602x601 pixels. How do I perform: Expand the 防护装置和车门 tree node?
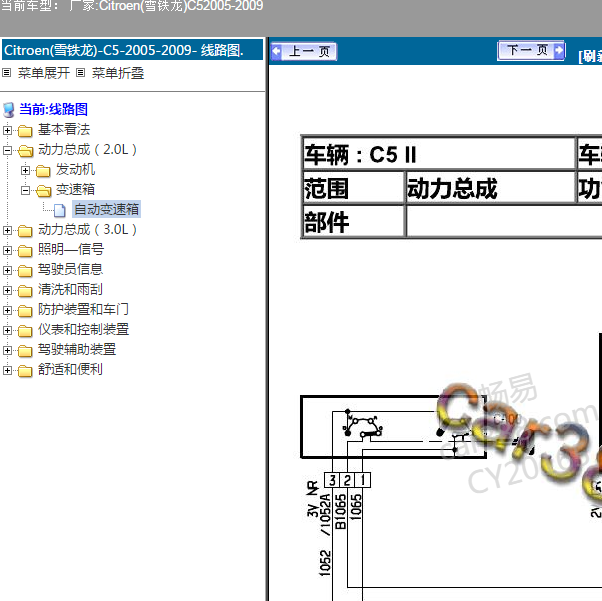[x=7, y=310]
